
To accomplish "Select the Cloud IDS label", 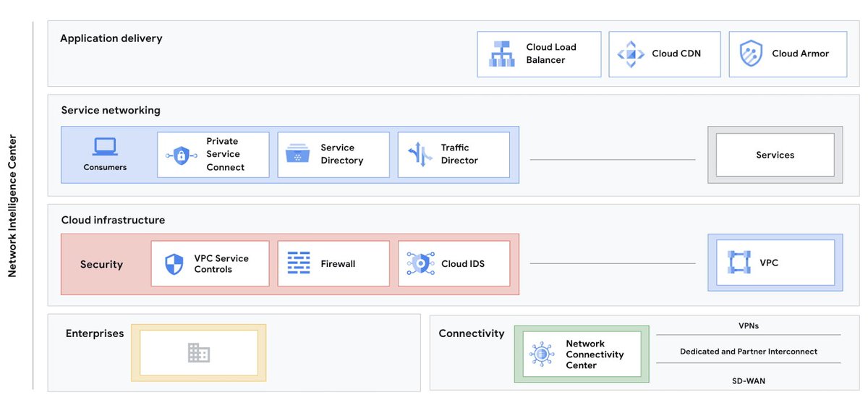I will (x=463, y=264).
